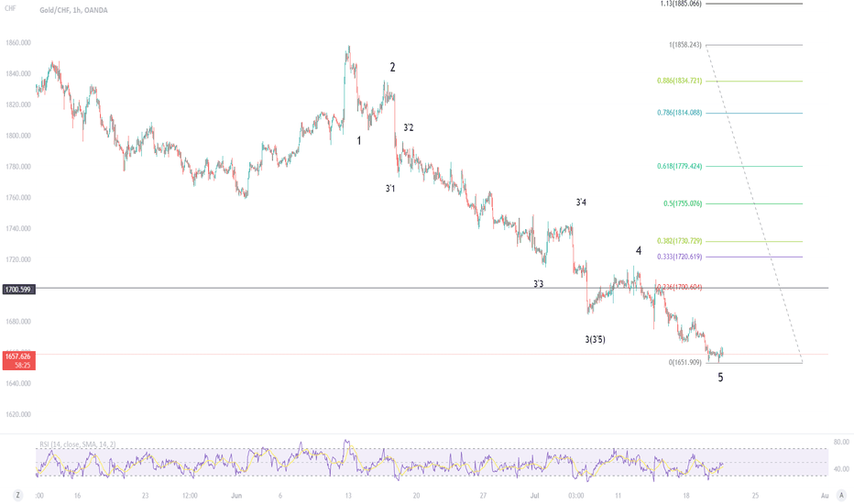The image size is (854, 504).
Task: Select the 3(3'5) wave label
Action: [596, 339]
